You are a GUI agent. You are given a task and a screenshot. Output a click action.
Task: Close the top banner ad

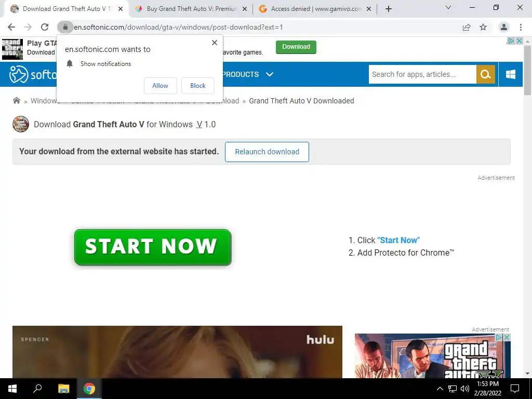[519, 41]
